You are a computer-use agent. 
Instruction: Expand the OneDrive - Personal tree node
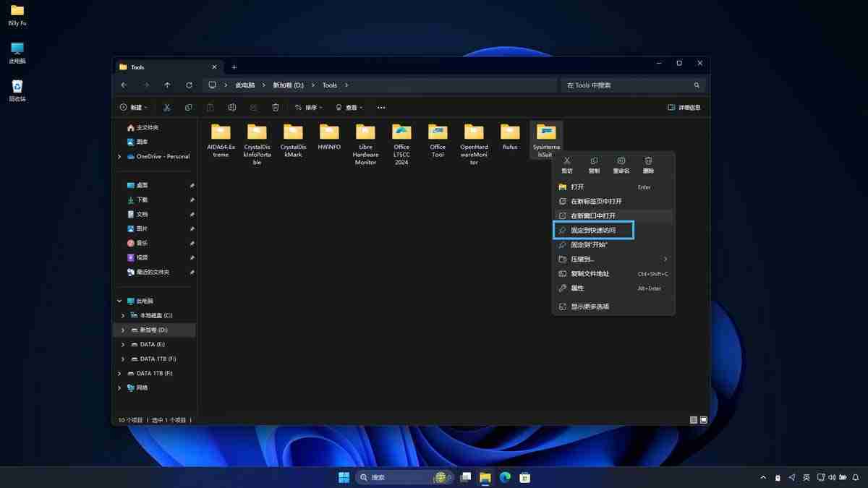coord(119,156)
